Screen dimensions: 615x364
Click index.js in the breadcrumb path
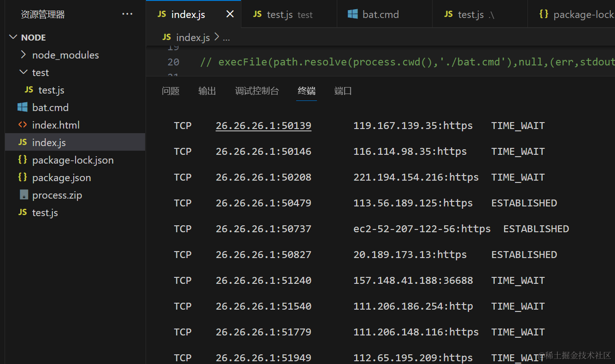193,38
